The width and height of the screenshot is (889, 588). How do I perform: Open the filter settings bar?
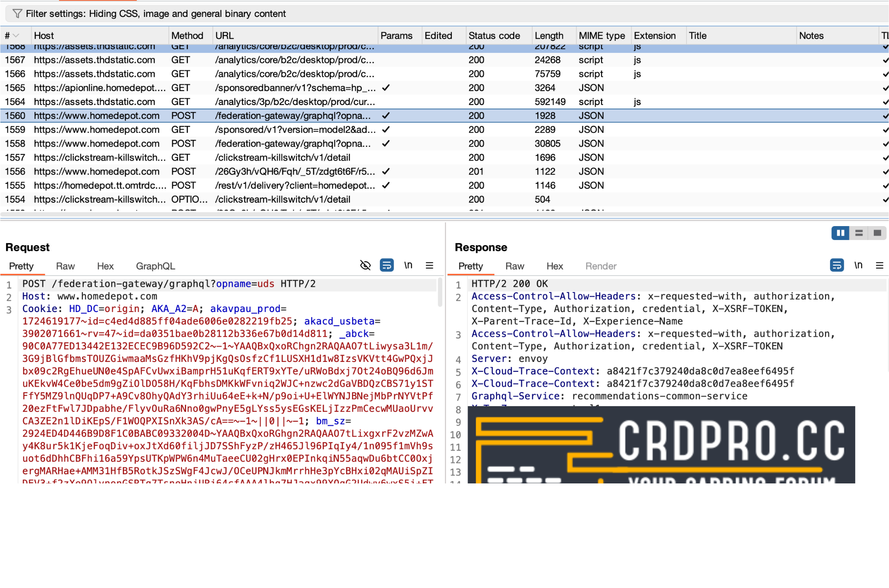coord(446,13)
